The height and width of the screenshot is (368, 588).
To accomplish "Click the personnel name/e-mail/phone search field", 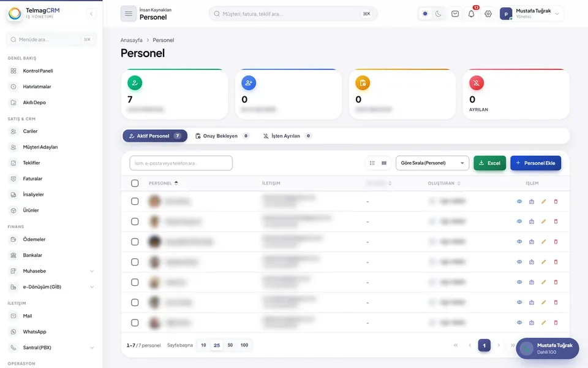I will (x=181, y=163).
